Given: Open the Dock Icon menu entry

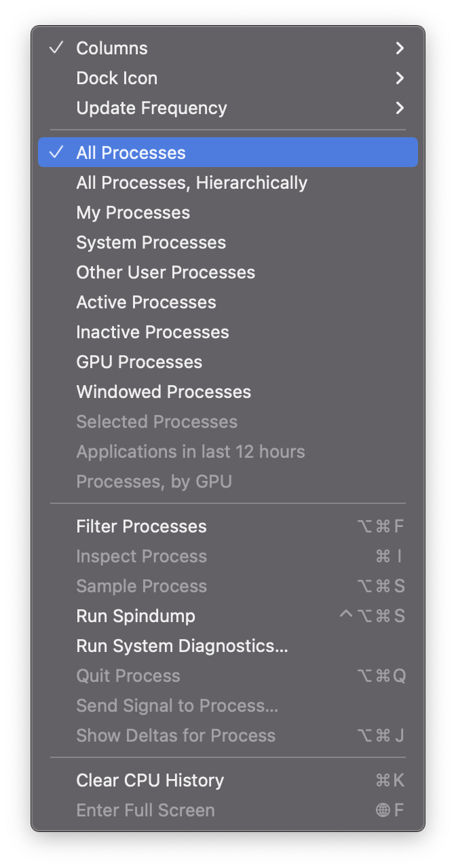Looking at the screenshot, I should tap(117, 78).
